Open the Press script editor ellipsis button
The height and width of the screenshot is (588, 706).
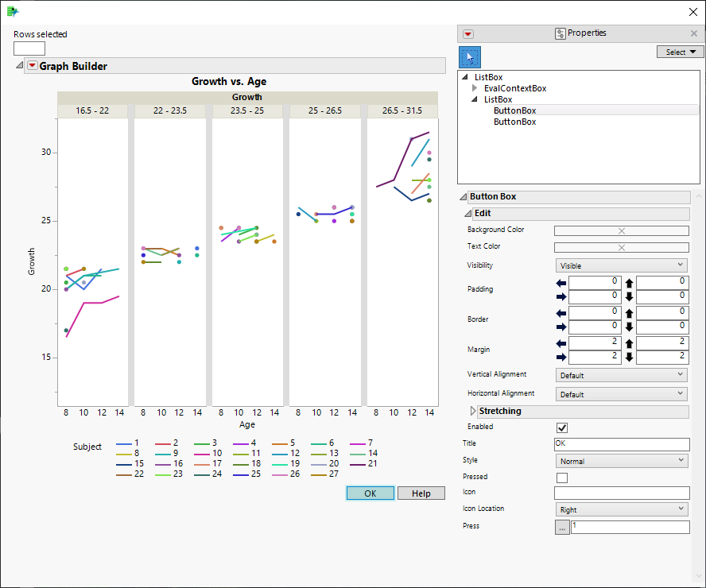(562, 528)
